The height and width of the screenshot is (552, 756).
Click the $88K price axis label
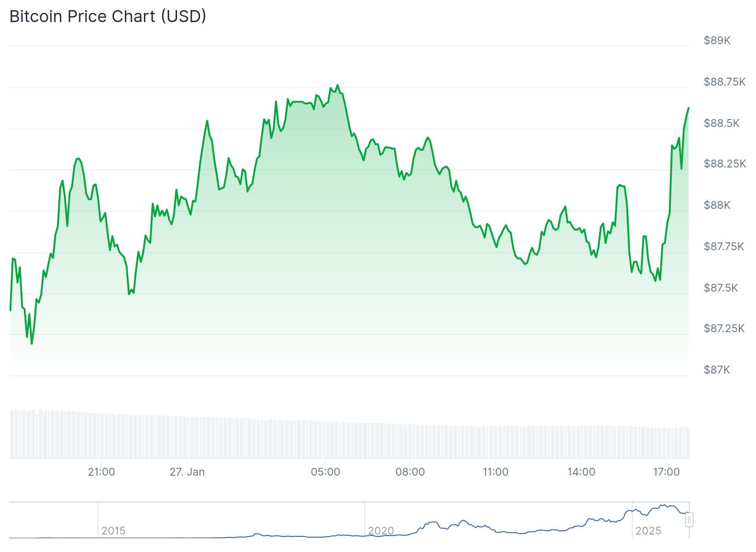click(717, 205)
